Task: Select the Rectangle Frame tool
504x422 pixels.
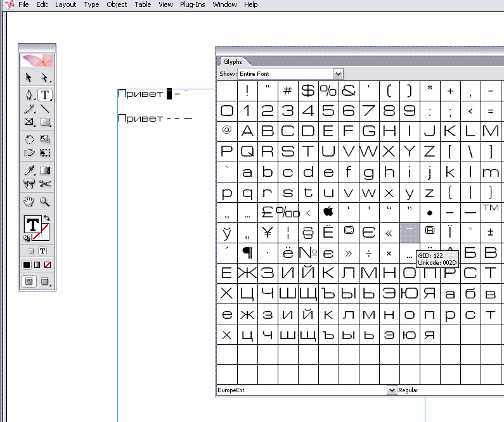Action: coord(29,122)
